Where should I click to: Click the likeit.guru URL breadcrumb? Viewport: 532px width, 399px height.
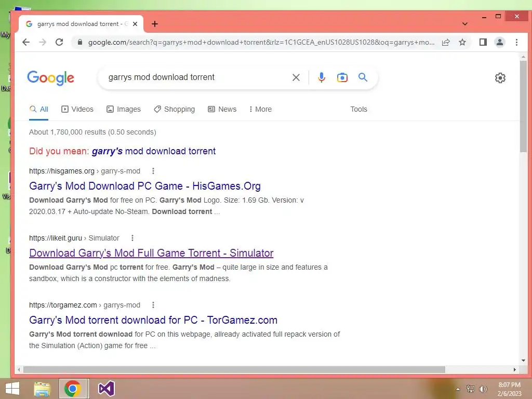point(74,238)
